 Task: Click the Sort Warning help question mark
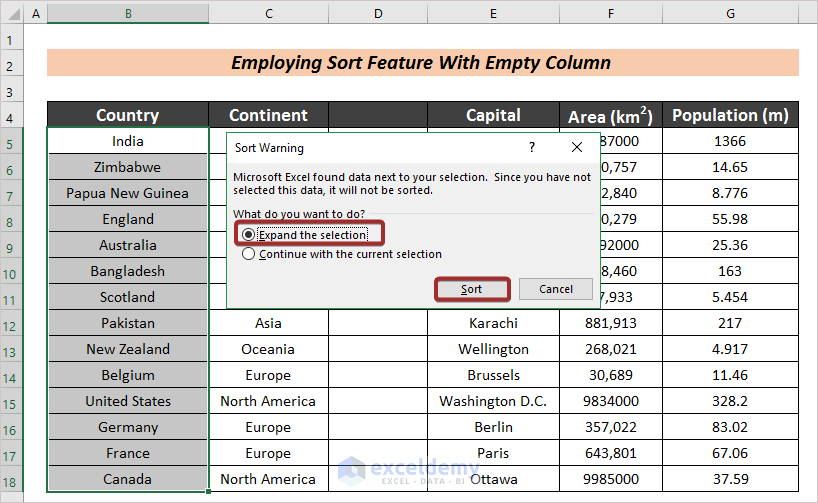point(531,147)
